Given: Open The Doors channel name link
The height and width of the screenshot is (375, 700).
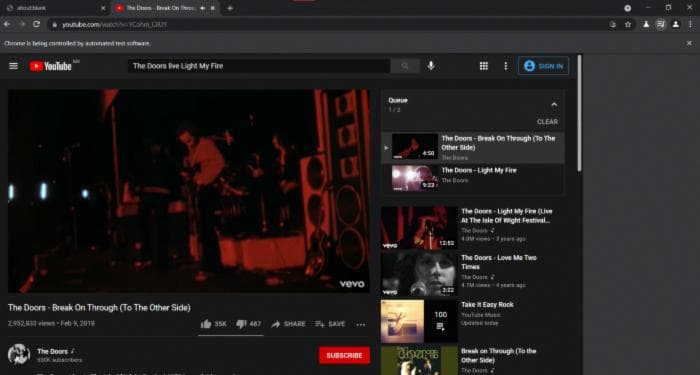Looking at the screenshot, I should tap(53, 351).
